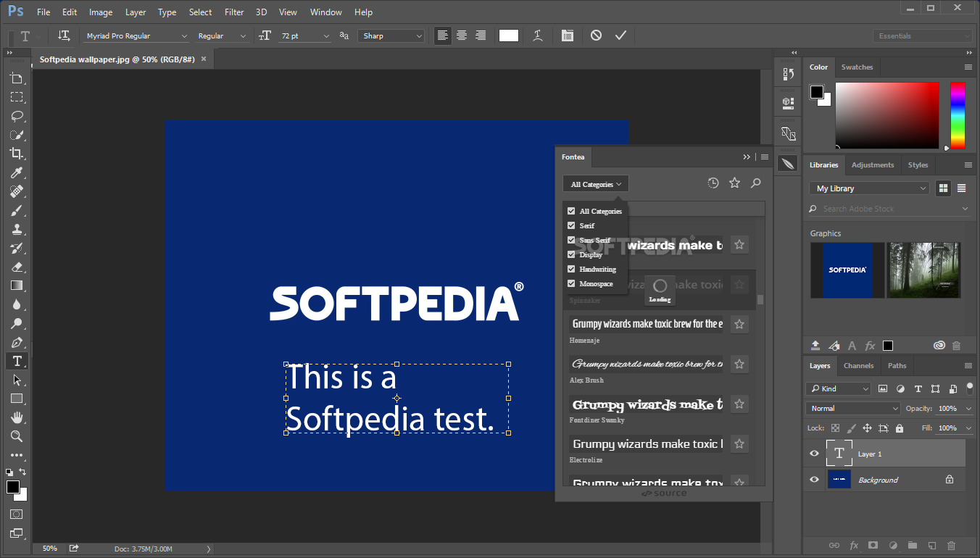Select the forest graphic thumbnail in Libraries
This screenshot has height=558, width=980.
(x=924, y=270)
